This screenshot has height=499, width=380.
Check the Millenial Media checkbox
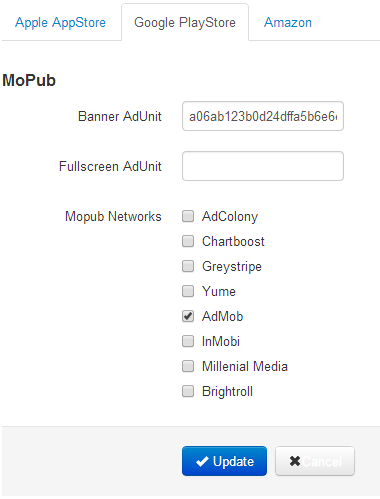pos(188,366)
